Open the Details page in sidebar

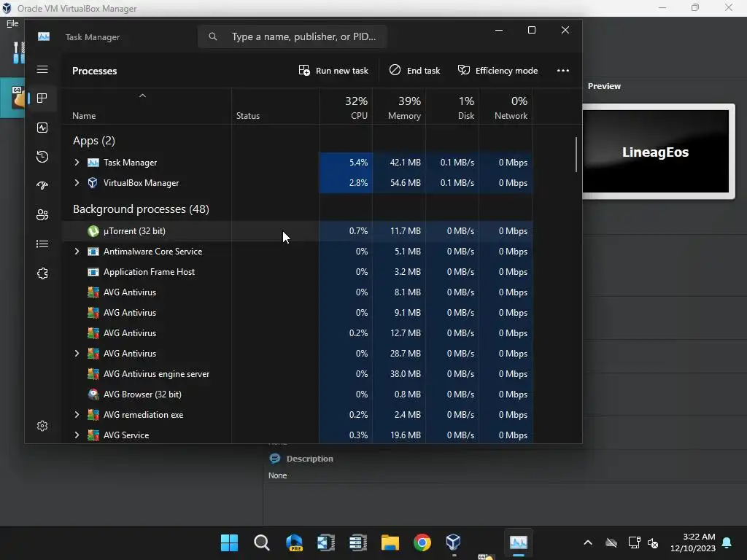pyautogui.click(x=42, y=244)
